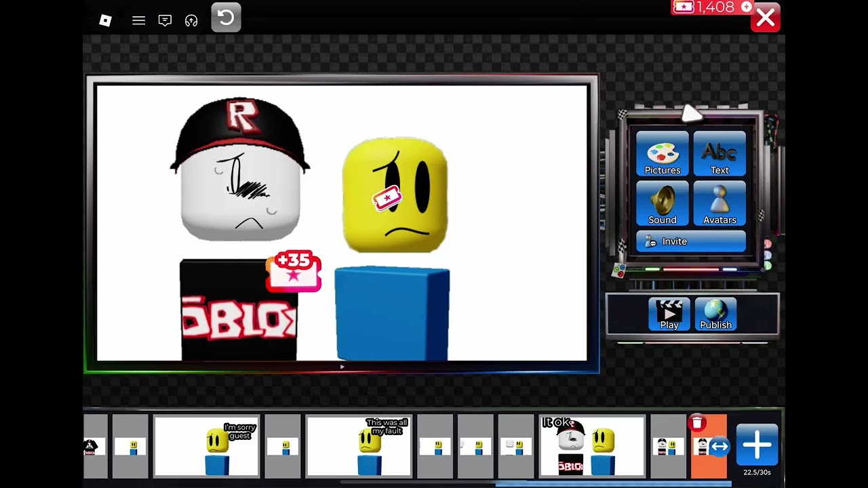This screenshot has height=488, width=868.
Task: Open the Pictures panel
Action: pos(663,154)
